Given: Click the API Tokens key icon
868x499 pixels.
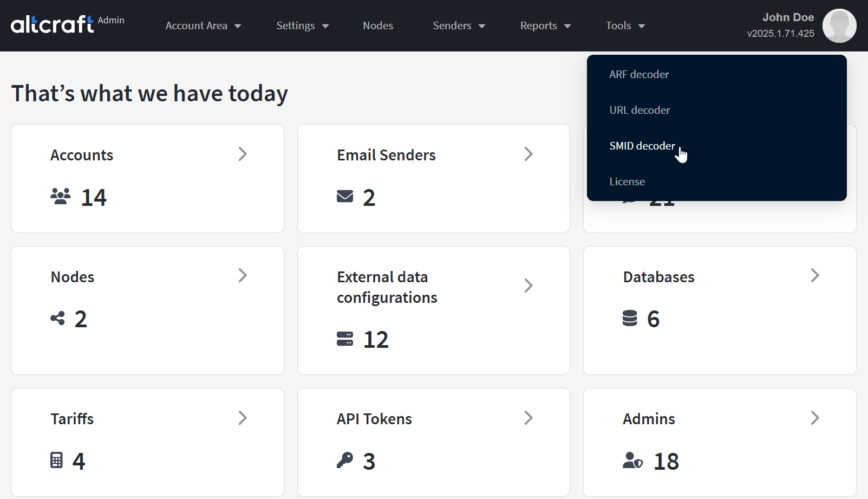Looking at the screenshot, I should tap(345, 460).
